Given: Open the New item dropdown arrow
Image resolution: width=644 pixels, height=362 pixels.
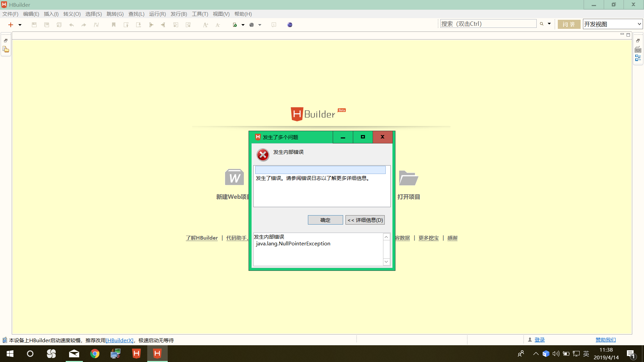Looking at the screenshot, I should (20, 25).
